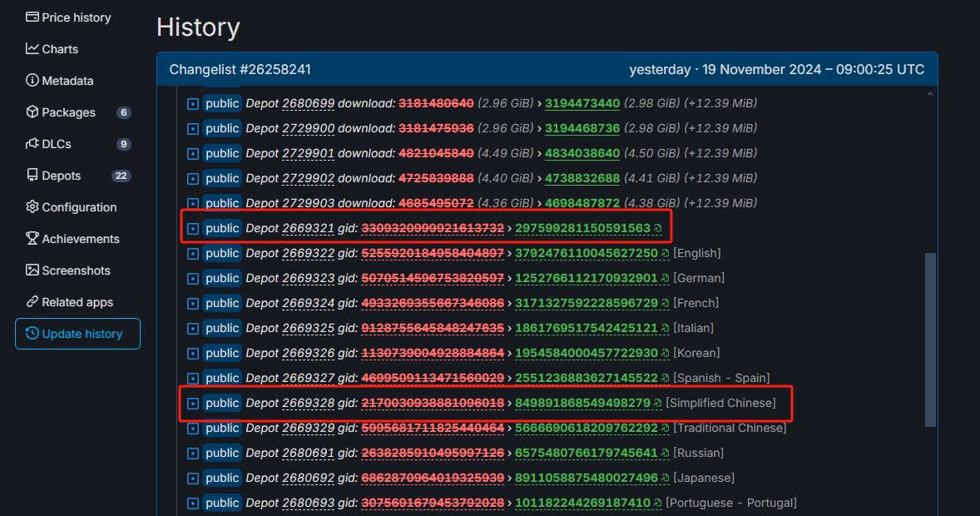Click the public branch badge for Depot 2680692
The height and width of the screenshot is (516, 980).
click(222, 478)
